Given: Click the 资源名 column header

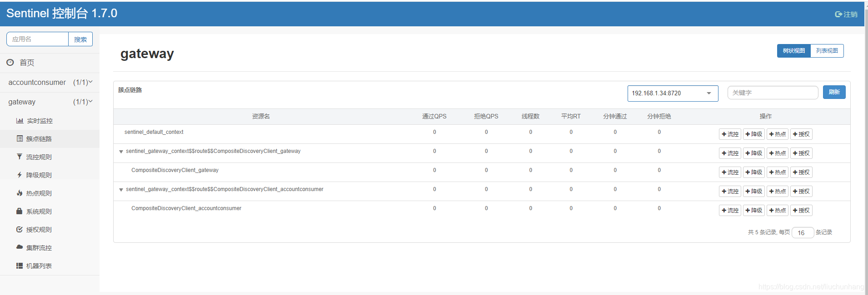Looking at the screenshot, I should pos(261,117).
